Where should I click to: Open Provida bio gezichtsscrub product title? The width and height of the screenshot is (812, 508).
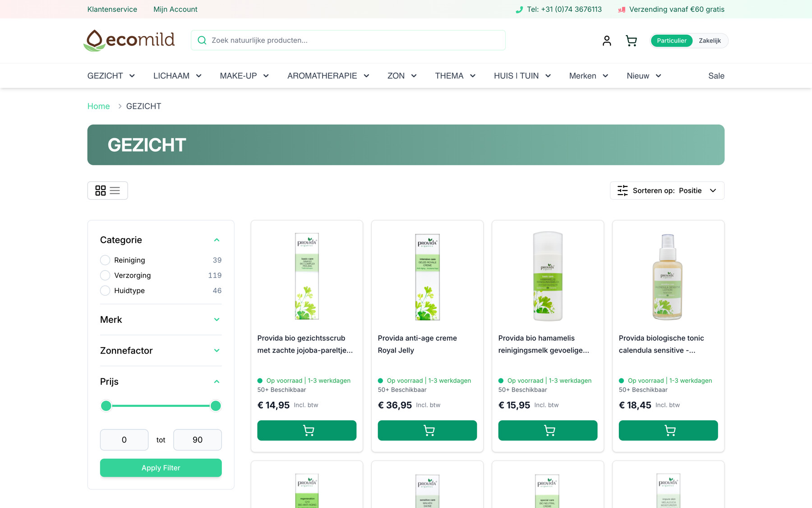(305, 344)
